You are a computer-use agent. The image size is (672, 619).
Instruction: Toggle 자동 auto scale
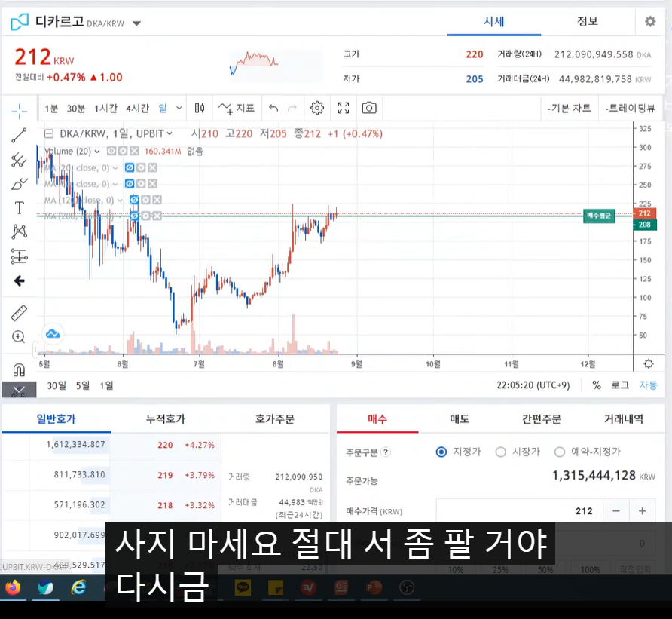648,385
